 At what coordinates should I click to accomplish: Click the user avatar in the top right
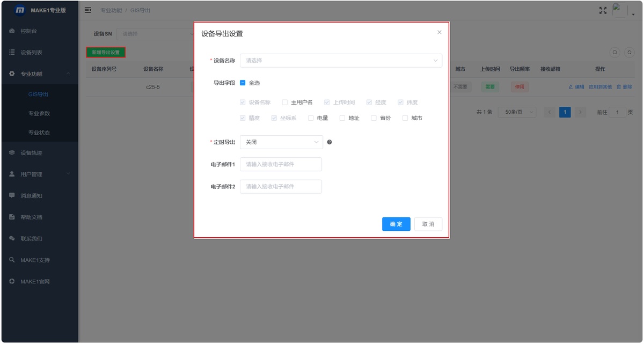[x=620, y=10]
